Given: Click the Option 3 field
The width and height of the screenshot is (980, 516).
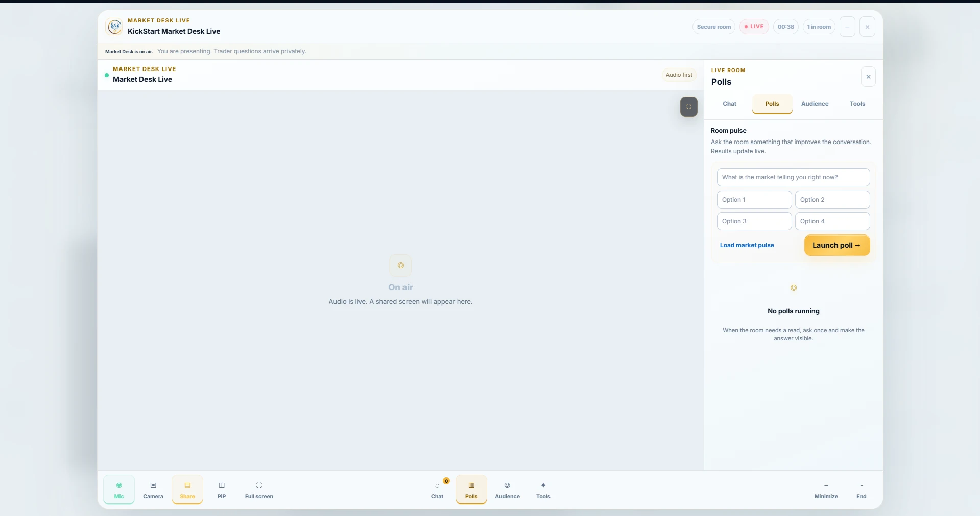Looking at the screenshot, I should coord(754,221).
